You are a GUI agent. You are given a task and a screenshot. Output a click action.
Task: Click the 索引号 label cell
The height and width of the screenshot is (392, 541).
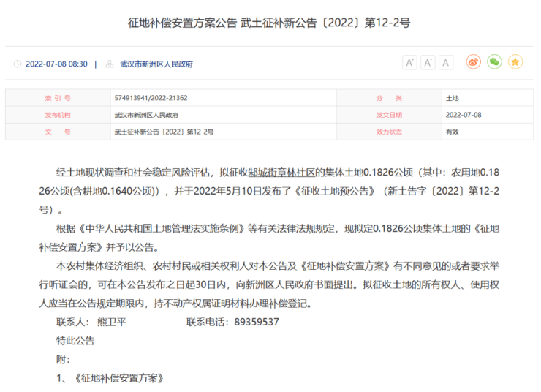tap(58, 98)
